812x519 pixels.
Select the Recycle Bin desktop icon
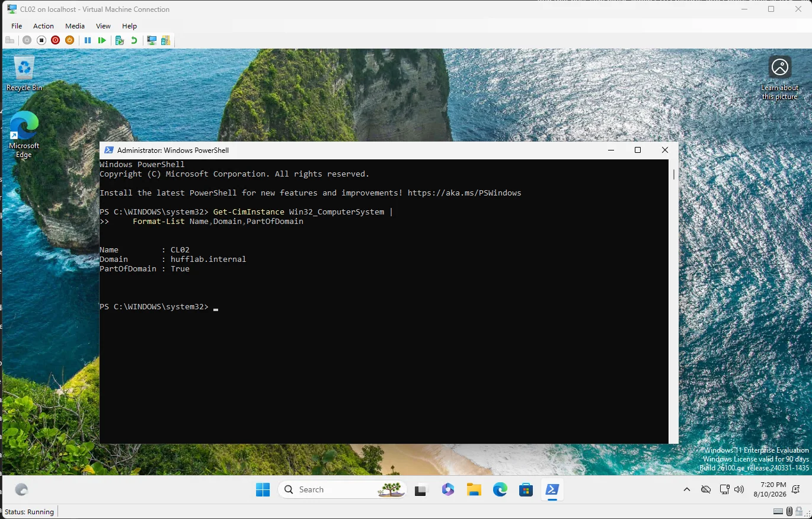pyautogui.click(x=24, y=73)
